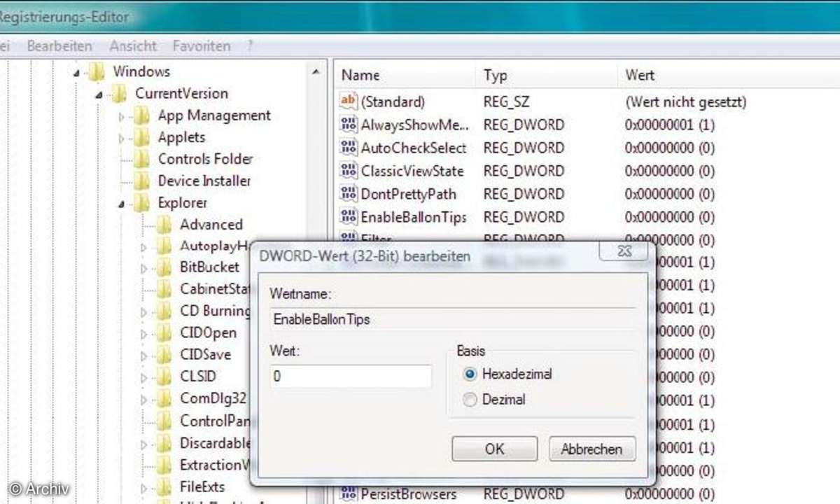This screenshot has height=504, width=840.
Task: Click the ComDlg32 folder icon
Action: [164, 399]
